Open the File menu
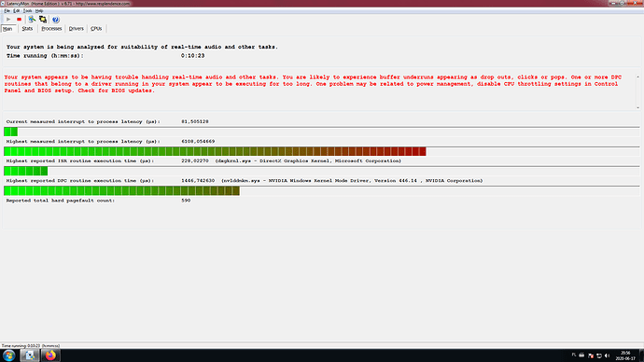644x362 pixels. 7,10
